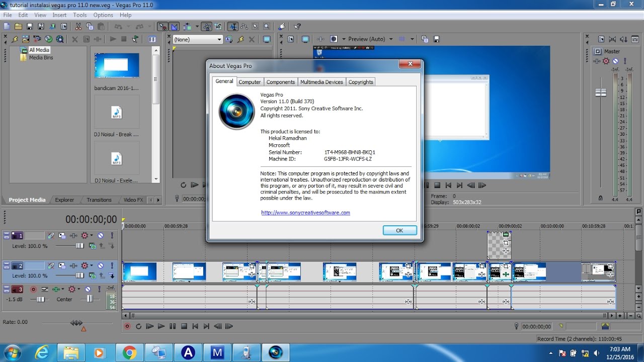
Task: Save project using the floppy disk icon
Action: (30, 26)
